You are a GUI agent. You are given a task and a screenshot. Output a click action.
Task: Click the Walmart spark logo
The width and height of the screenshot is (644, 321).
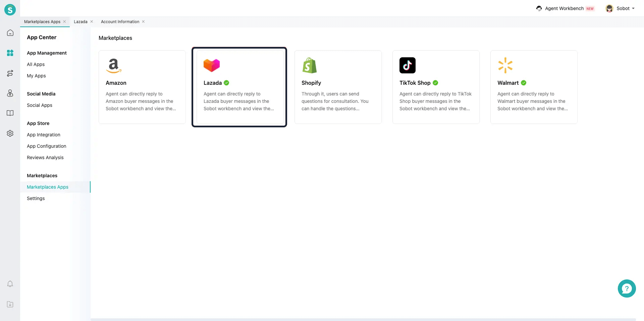point(505,65)
